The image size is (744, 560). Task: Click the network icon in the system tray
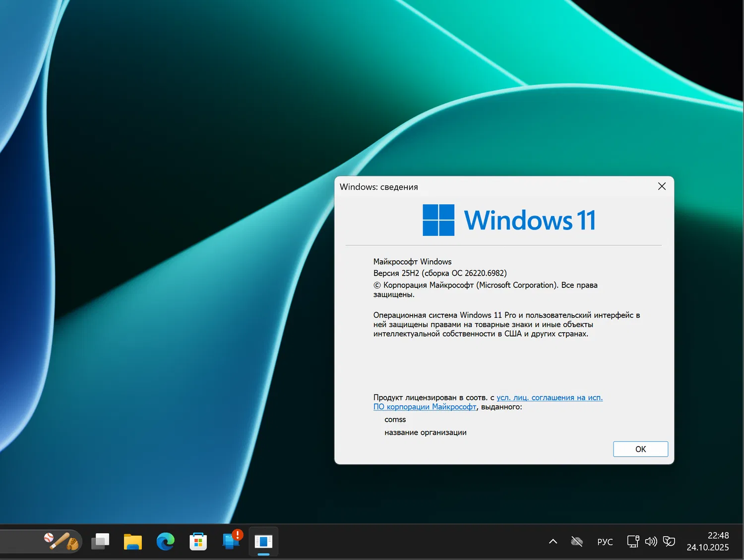(x=633, y=541)
